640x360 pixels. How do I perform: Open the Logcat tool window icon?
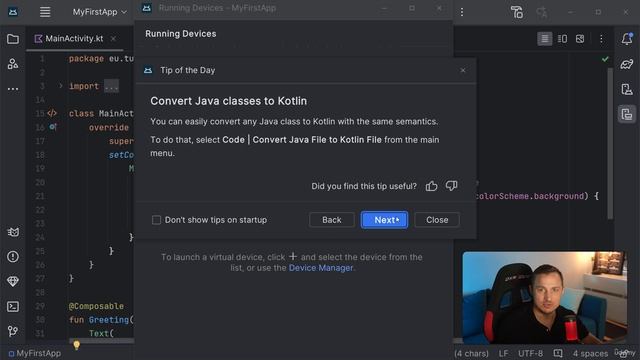click(13, 232)
